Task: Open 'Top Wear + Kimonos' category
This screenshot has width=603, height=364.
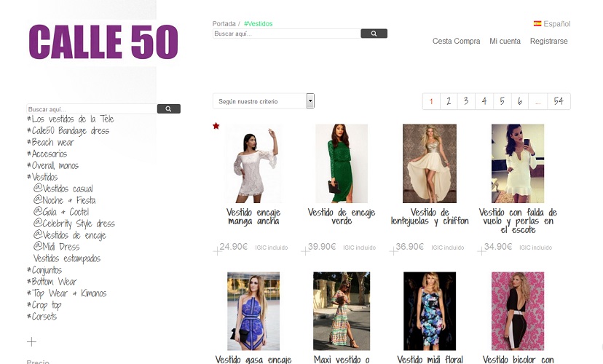Action: click(x=66, y=293)
